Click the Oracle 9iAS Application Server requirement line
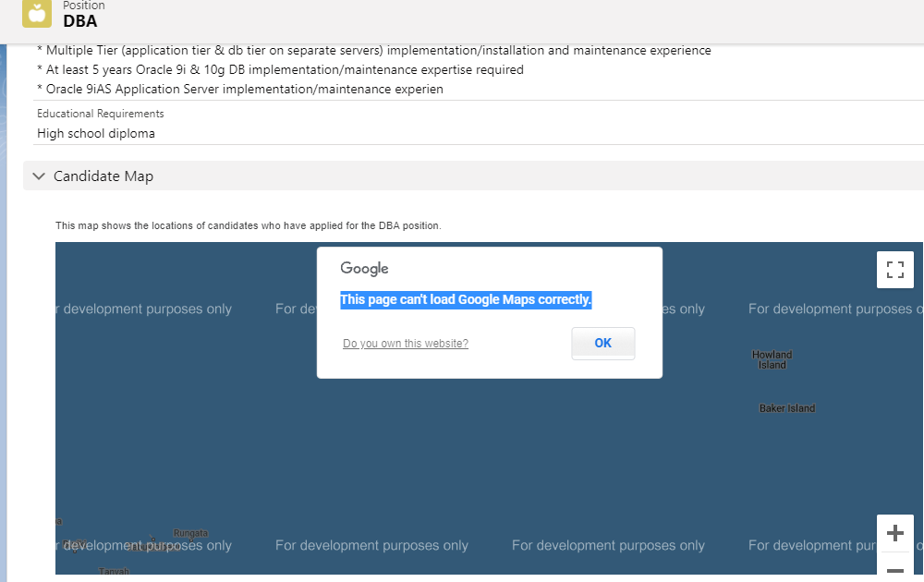The width and height of the screenshot is (924, 582). 240,89
